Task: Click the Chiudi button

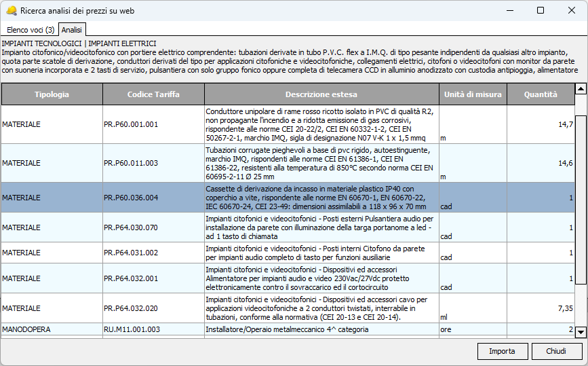Action: [x=556, y=351]
